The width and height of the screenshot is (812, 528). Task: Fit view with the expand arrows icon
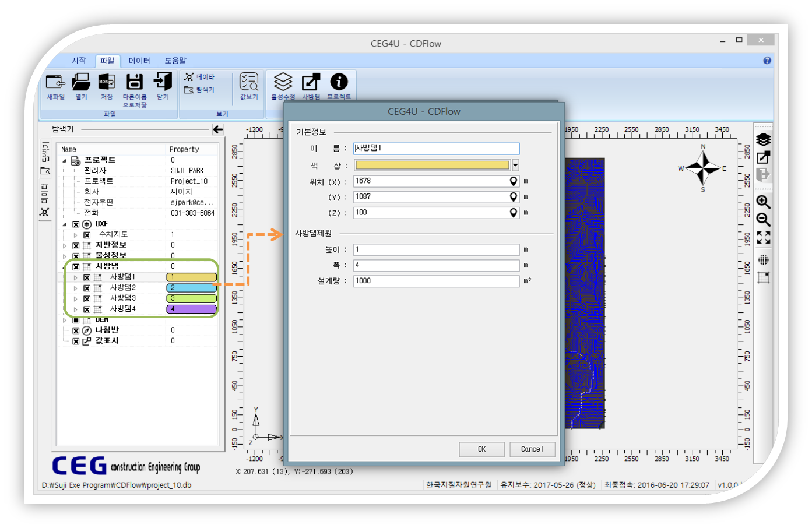pos(763,237)
